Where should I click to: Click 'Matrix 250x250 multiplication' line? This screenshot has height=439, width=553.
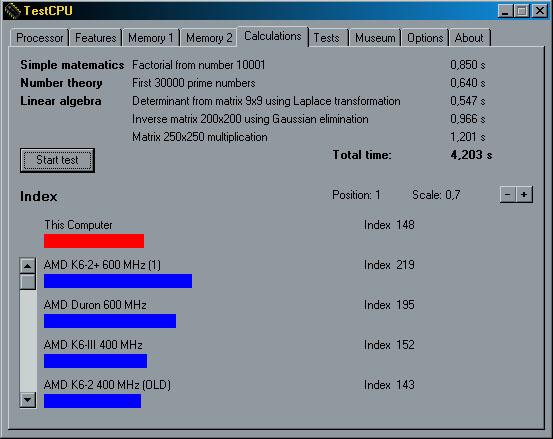(x=200, y=137)
